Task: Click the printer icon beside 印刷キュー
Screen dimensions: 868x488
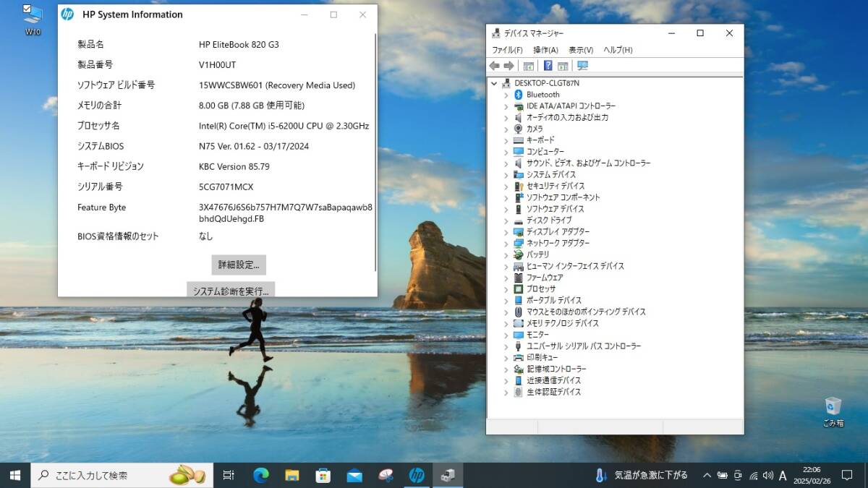Action: click(518, 358)
